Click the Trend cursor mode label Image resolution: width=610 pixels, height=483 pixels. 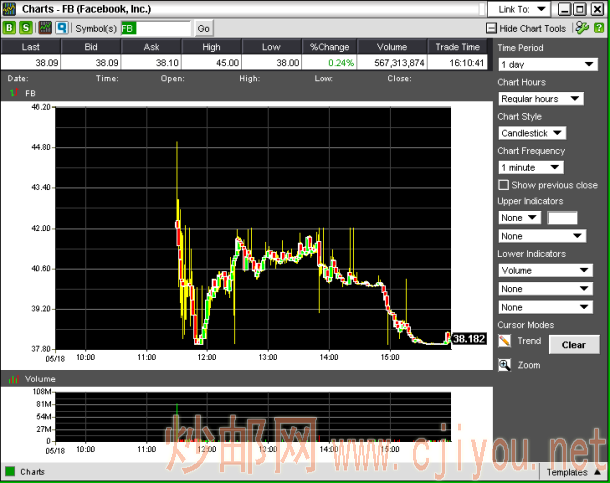pyautogui.click(x=529, y=341)
